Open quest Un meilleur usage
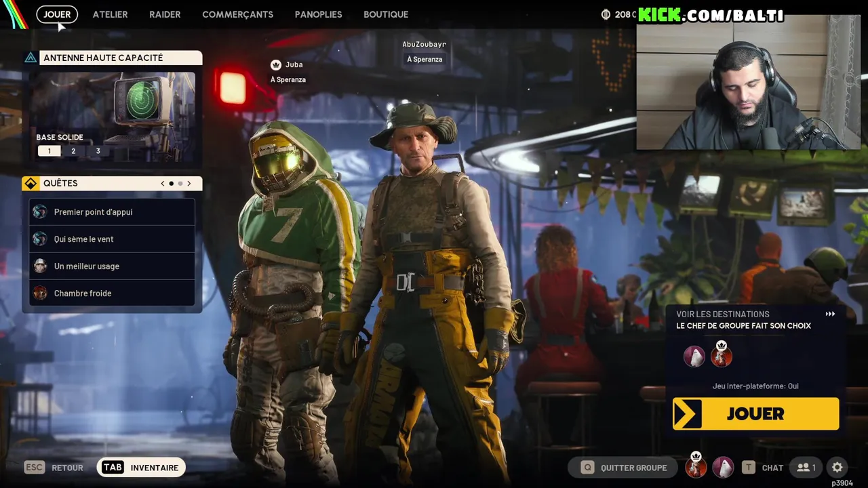 [x=113, y=266]
